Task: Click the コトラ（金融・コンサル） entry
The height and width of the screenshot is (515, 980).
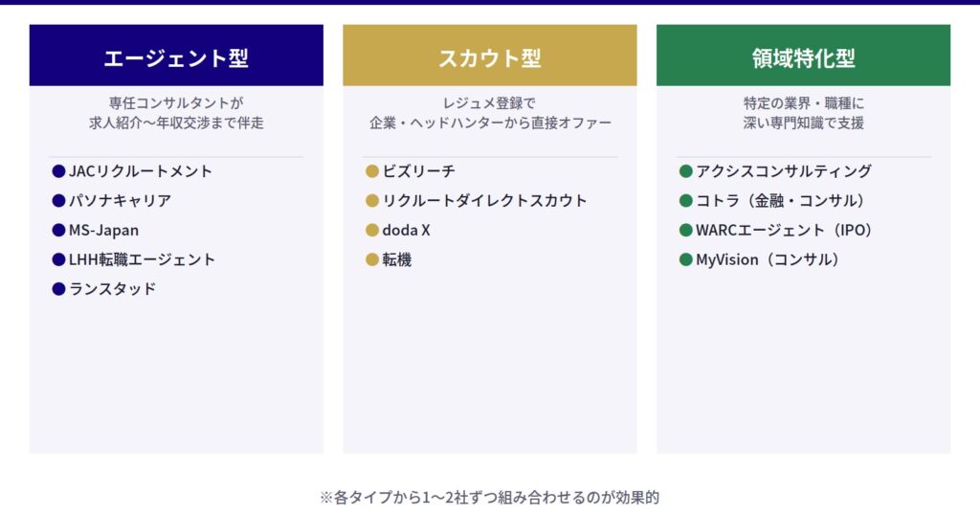Action: point(780,201)
